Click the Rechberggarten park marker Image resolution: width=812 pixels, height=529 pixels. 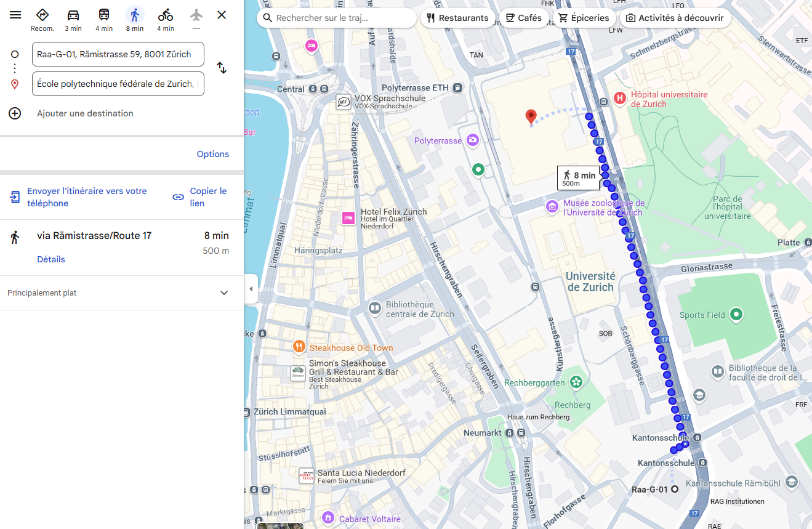point(576,382)
